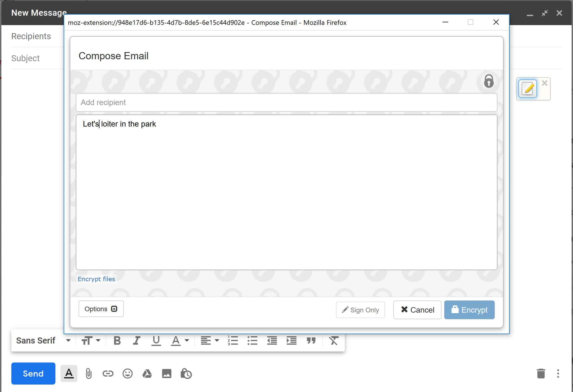The height and width of the screenshot is (392, 573).
Task: Increase the indent
Action: pyautogui.click(x=292, y=341)
